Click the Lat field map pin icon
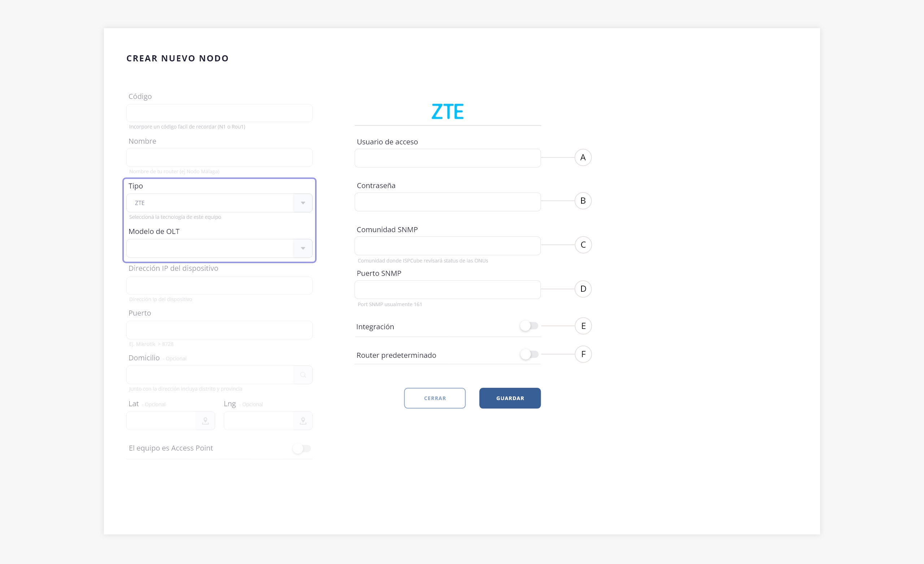This screenshot has height=564, width=924. click(x=205, y=421)
